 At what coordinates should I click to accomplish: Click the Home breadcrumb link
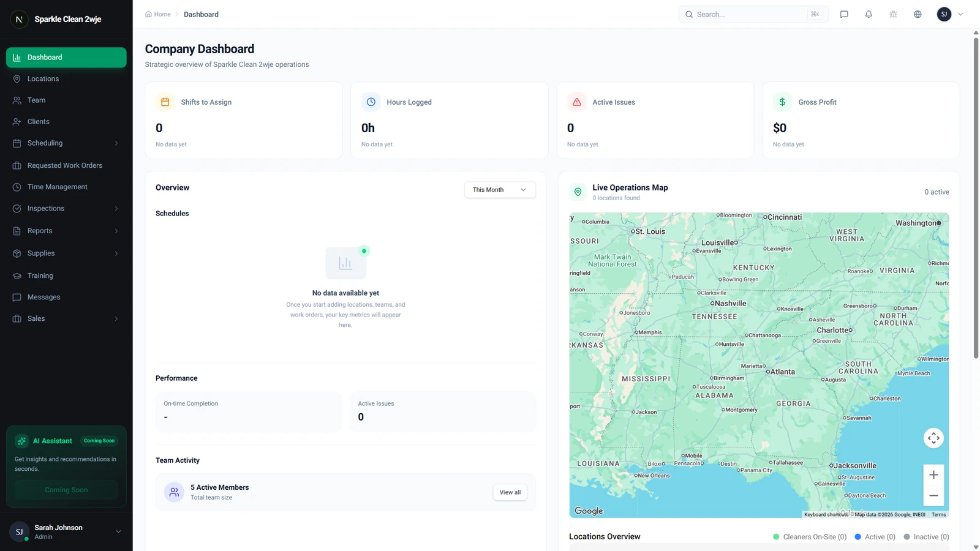pyautogui.click(x=158, y=14)
